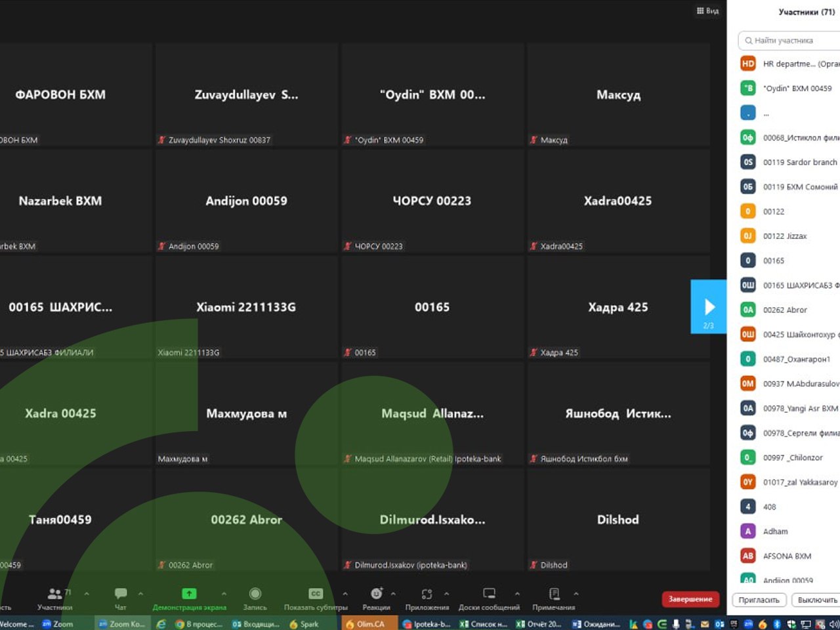Select the Махмудова м video tile
This screenshot has height=630, width=840.
point(247,413)
